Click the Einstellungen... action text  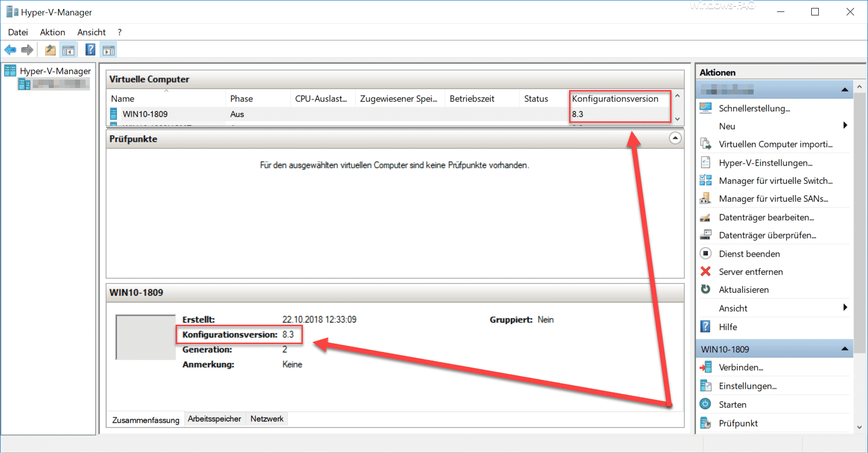[x=748, y=386]
